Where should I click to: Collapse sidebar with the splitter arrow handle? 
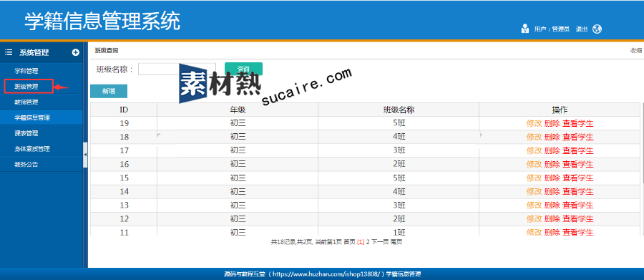pyautogui.click(x=85, y=155)
